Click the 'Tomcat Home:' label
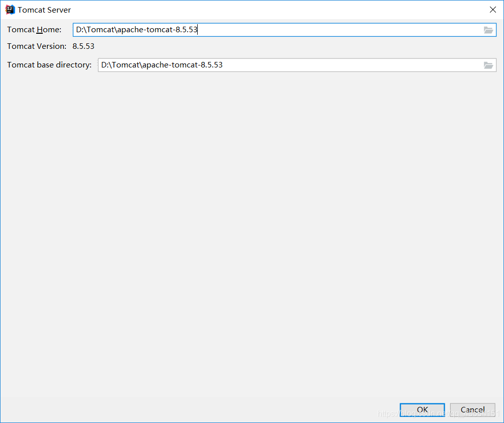Screen dimensions: 504x423 (34, 30)
